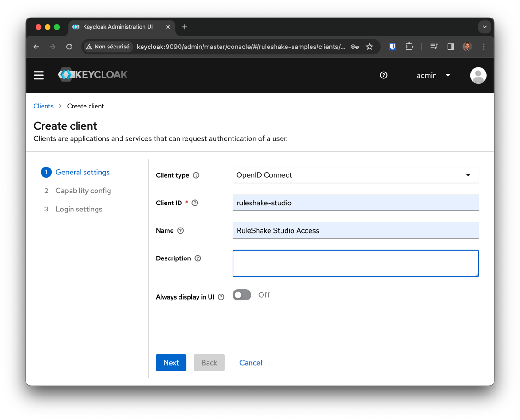Show help for Client type field
The height and width of the screenshot is (420, 520).
196,175
